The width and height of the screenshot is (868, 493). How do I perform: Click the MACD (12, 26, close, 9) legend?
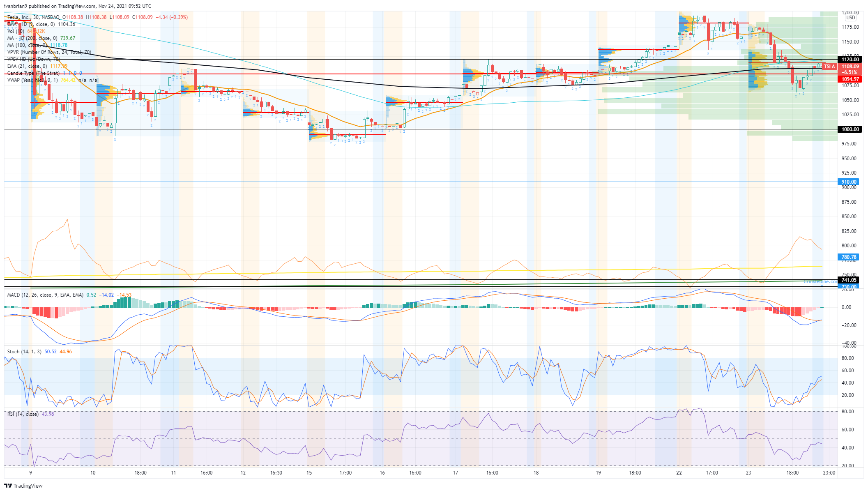point(45,295)
